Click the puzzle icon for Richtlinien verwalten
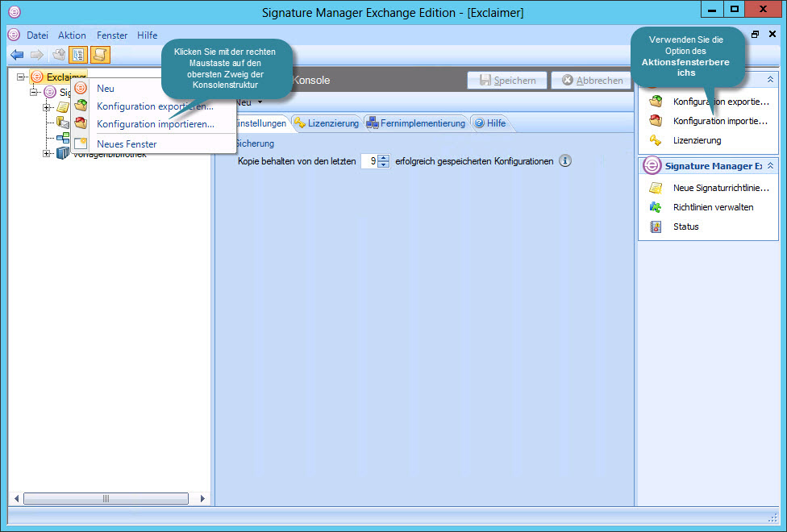787x532 pixels. (x=656, y=207)
